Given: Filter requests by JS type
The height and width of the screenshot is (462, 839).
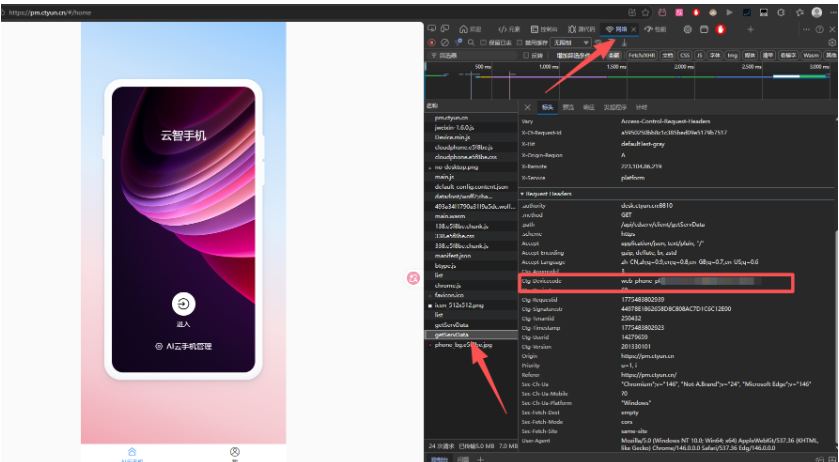Looking at the screenshot, I should point(699,55).
